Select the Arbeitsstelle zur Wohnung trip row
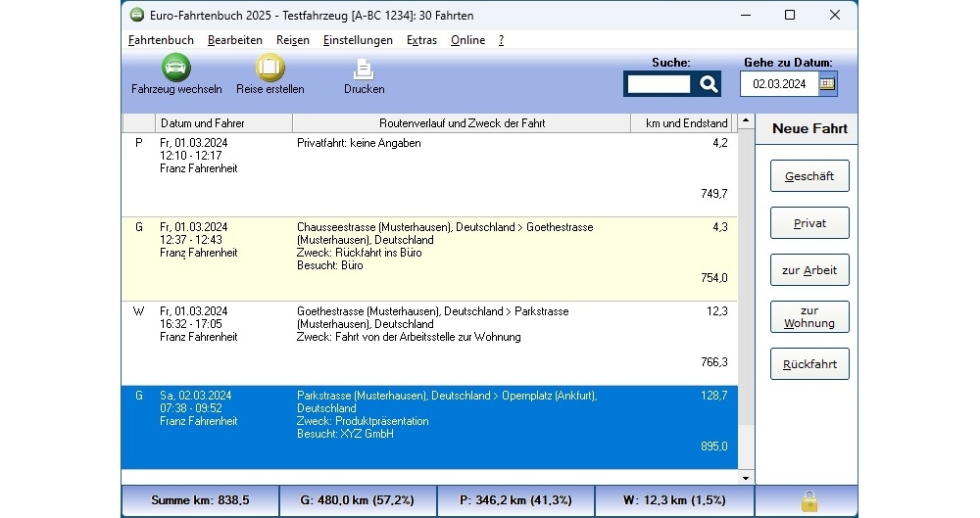The image size is (980, 518). point(429,343)
